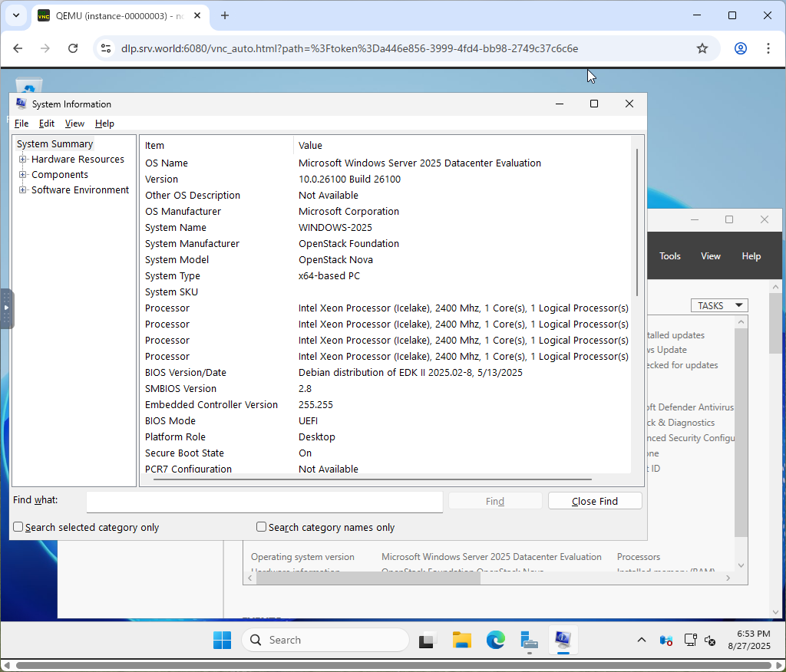Launch Microsoft Edge from the taskbar

[x=495, y=640]
